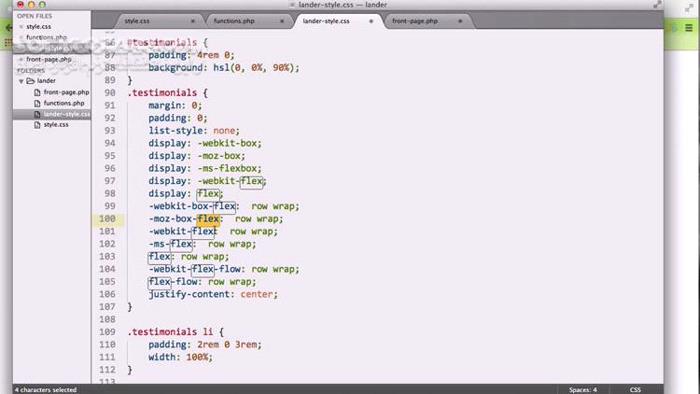Click the highlighted 'flex' selection on line 100

click(208, 219)
